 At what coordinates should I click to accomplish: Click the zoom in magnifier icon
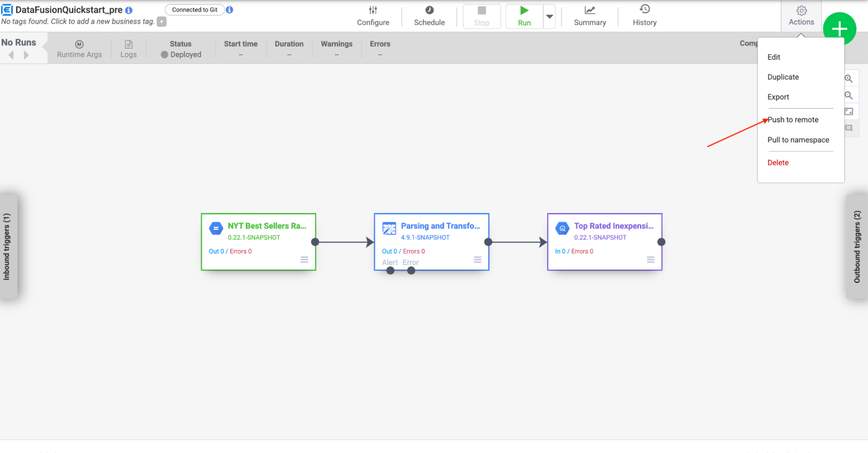click(x=848, y=79)
